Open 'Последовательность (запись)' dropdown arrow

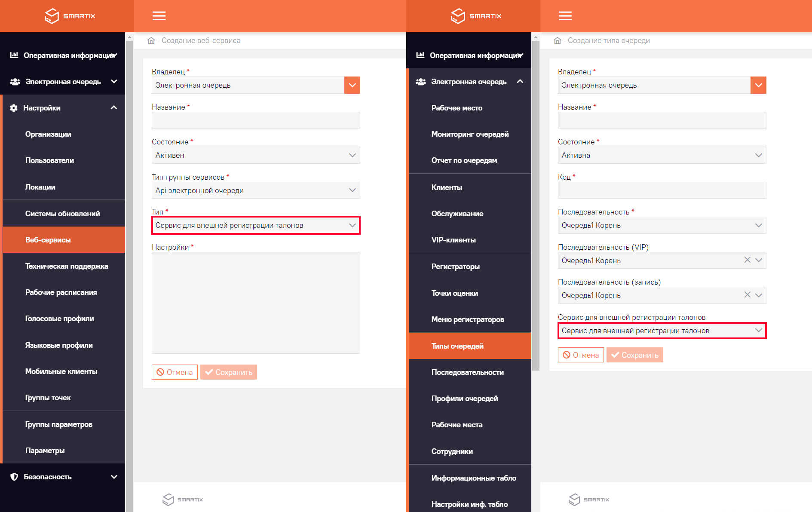(x=759, y=295)
